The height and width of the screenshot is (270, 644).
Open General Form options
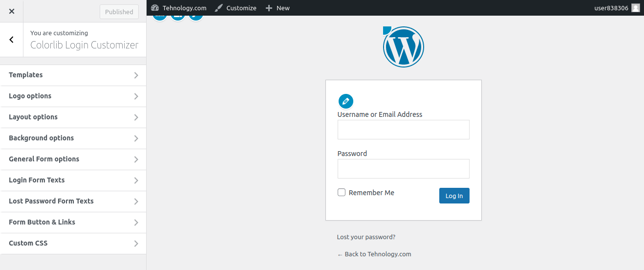coord(73,159)
